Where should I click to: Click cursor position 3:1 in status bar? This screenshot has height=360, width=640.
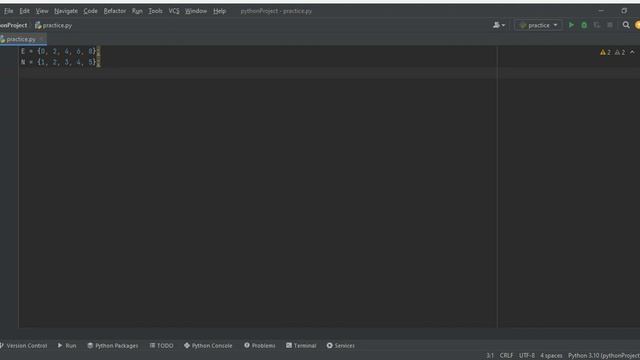(490, 356)
